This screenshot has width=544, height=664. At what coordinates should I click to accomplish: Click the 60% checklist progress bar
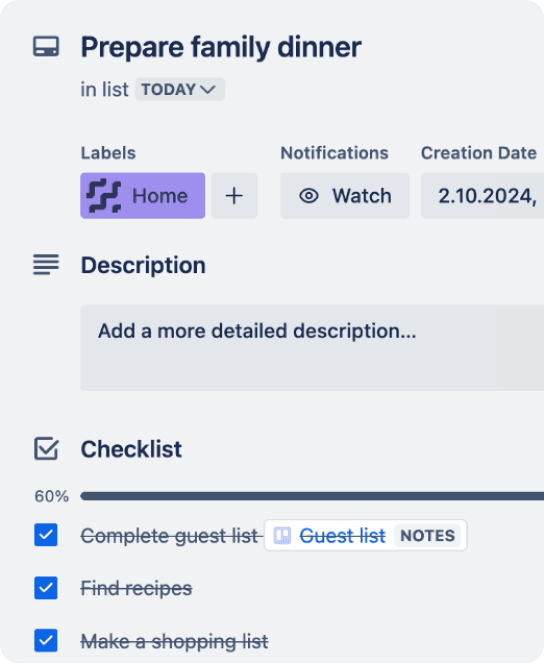coord(312,496)
